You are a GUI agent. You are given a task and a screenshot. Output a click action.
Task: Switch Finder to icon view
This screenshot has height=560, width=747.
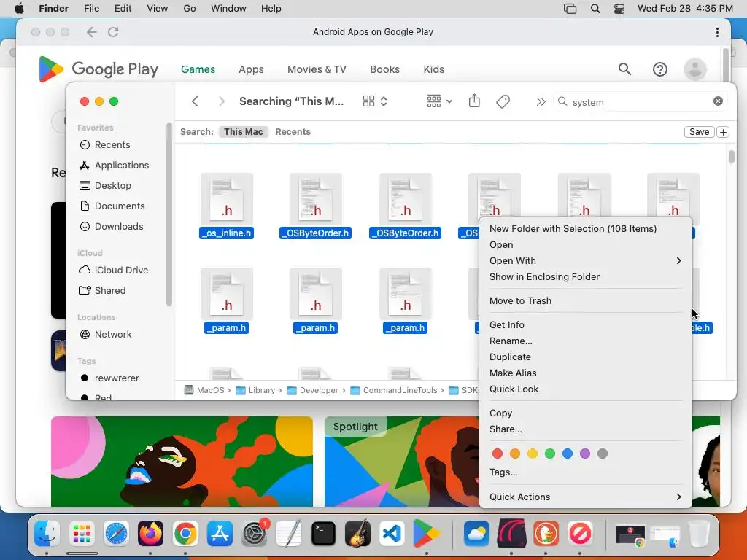[x=368, y=101]
